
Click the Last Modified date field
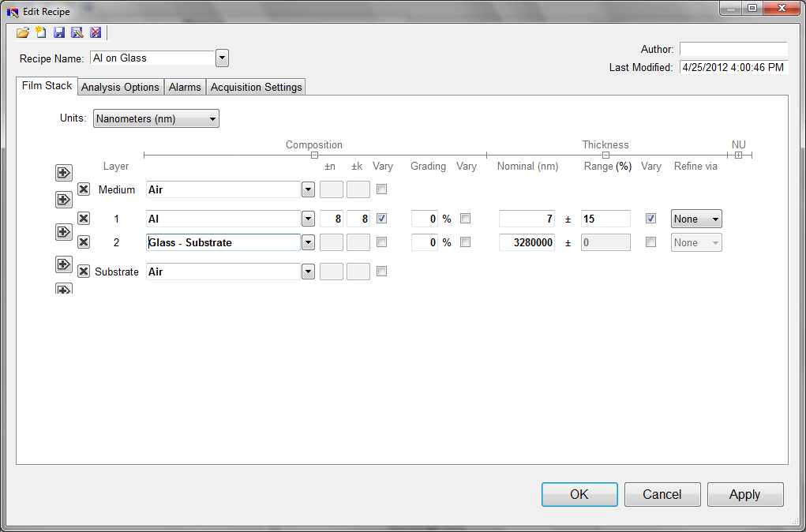tap(733, 67)
